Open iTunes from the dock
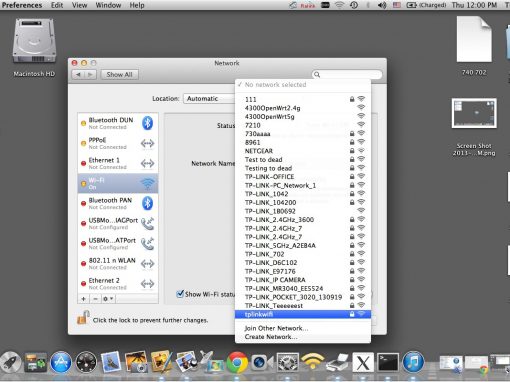Viewport: 510px width, 382px height. tap(413, 362)
